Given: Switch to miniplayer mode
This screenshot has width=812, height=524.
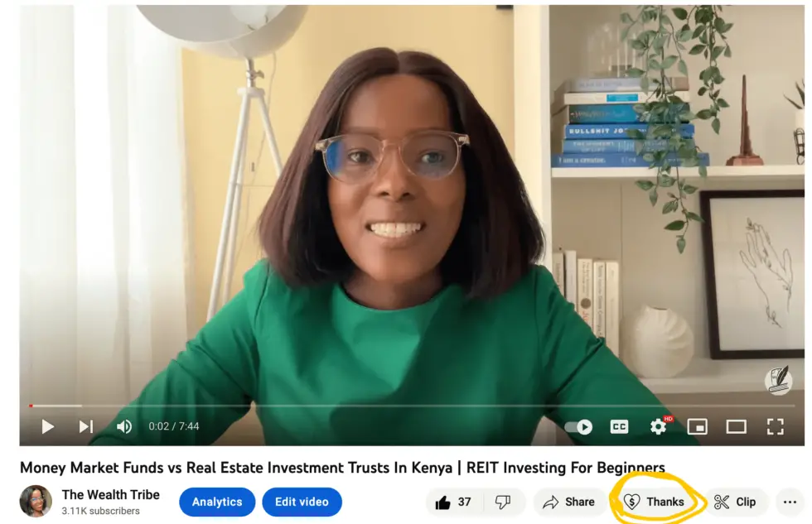Looking at the screenshot, I should [697, 427].
